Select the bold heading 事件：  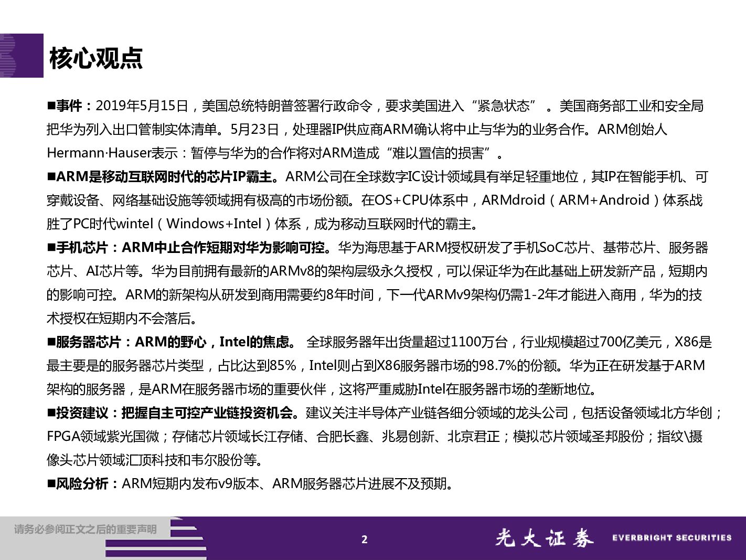pos(76,106)
